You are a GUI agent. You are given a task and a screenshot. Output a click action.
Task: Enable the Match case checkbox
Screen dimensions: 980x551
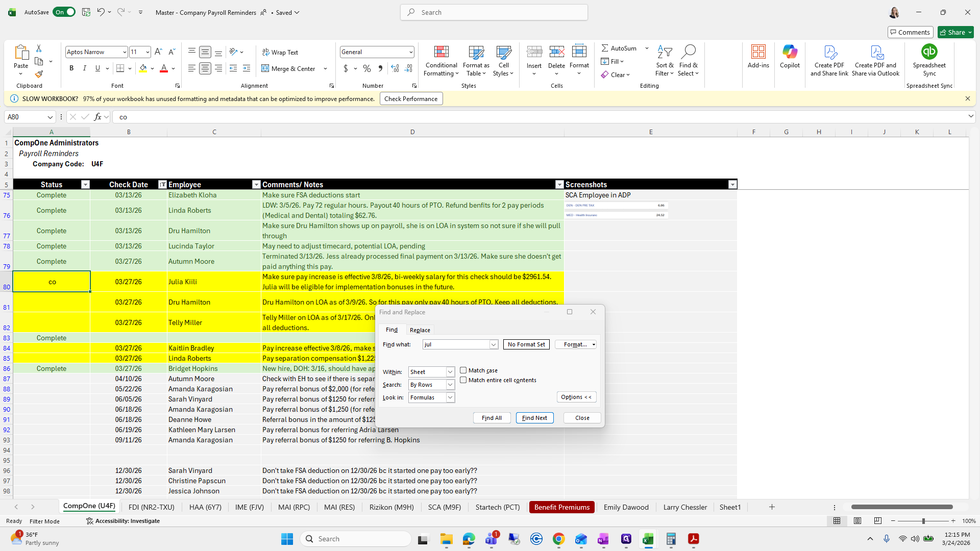click(463, 370)
